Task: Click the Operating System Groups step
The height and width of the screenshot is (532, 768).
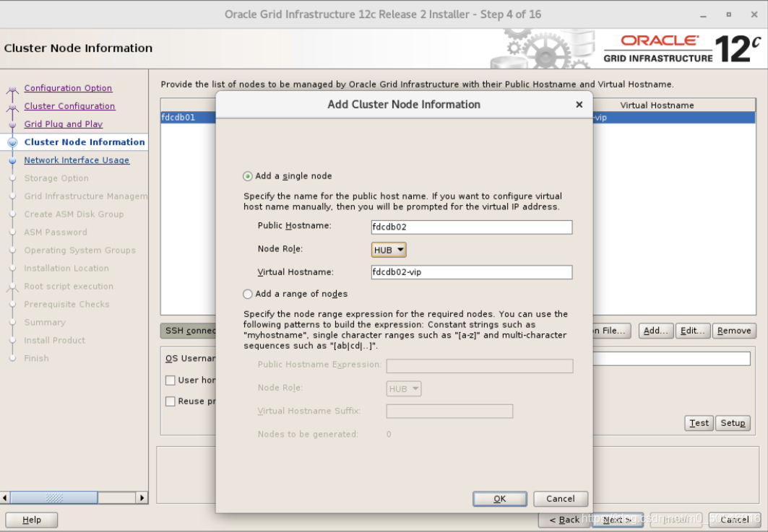Action: click(x=80, y=250)
